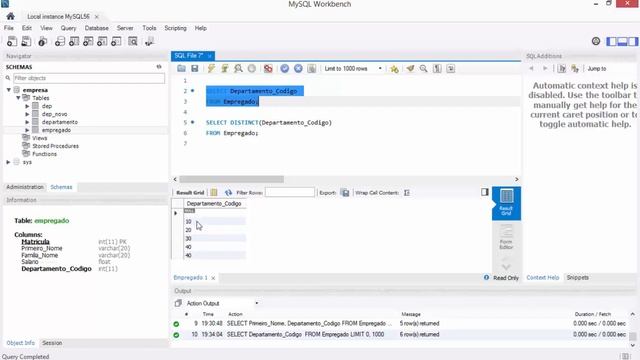The height and width of the screenshot is (360, 640).
Task: Create a new function from main toolbar
Action: 116,41
